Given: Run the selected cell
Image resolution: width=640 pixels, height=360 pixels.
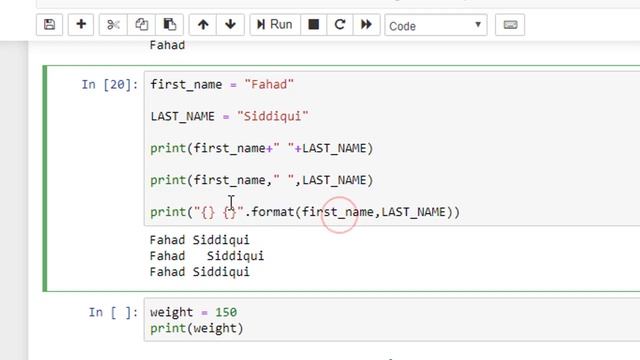Looking at the screenshot, I should click(x=275, y=25).
